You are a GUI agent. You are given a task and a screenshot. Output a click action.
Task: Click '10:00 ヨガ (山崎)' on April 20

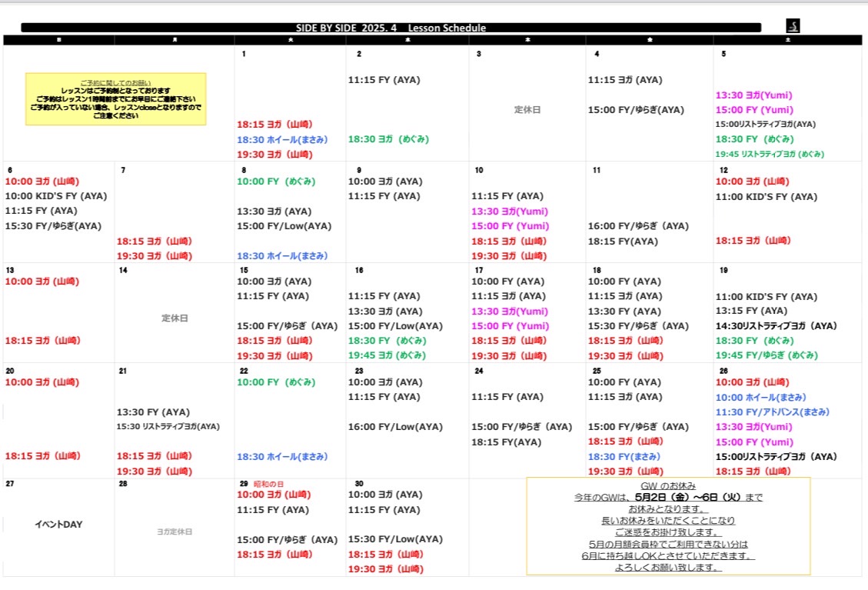pos(42,382)
